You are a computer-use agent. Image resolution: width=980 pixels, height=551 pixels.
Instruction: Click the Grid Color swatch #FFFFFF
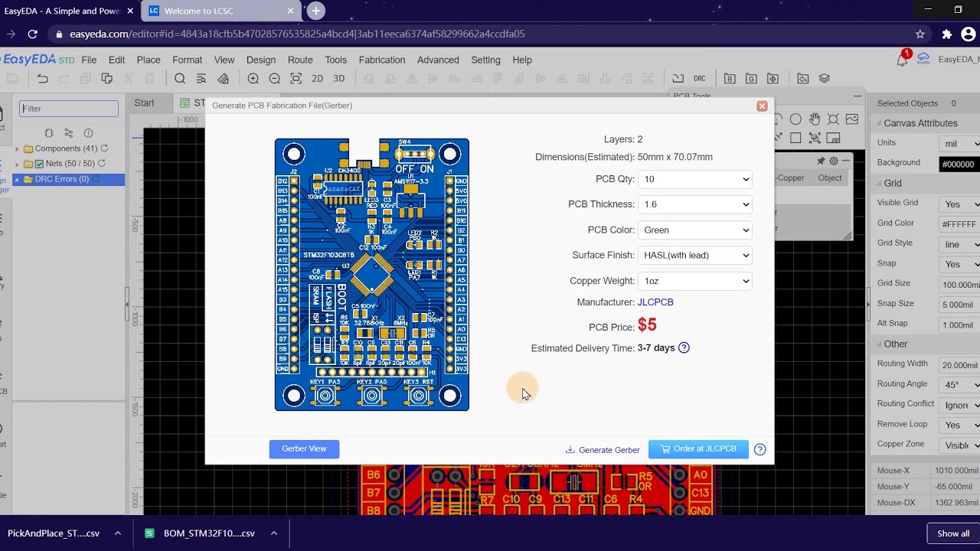point(959,224)
